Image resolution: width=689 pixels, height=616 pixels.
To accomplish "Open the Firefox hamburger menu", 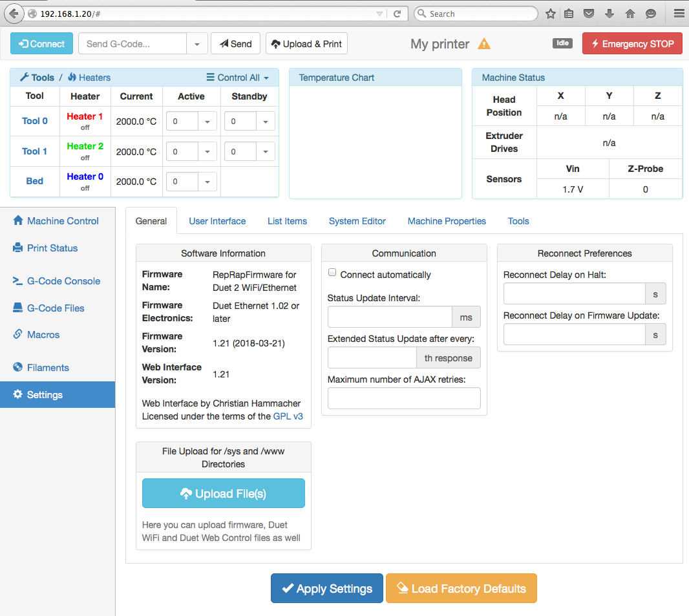I will [x=678, y=14].
